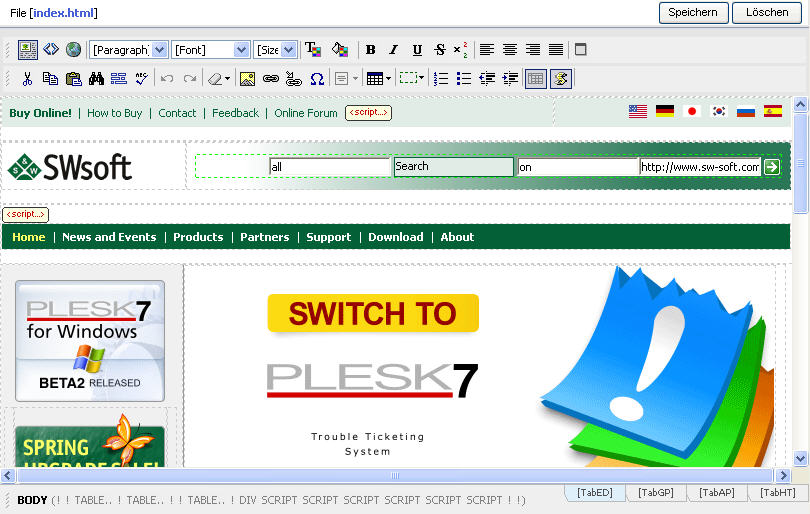This screenshot has height=514, width=810.
Task: Switch to the TabED tab
Action: [x=595, y=493]
